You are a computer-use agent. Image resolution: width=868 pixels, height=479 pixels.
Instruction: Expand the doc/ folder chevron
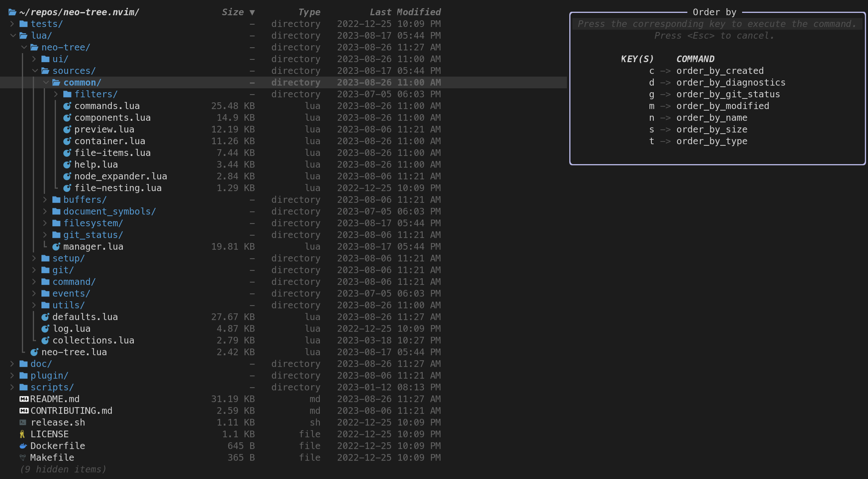click(x=12, y=364)
